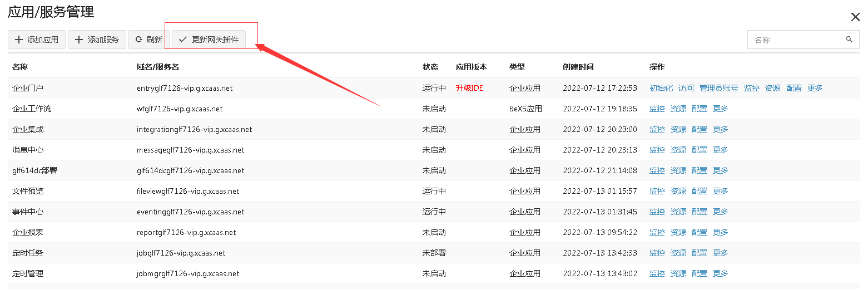
Task: Open 更多 menu for 企业门户 row
Action: click(815, 88)
